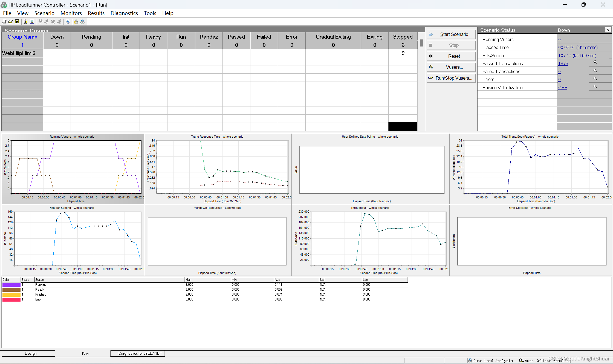Open the Failed Transactions 0 link
Image resolution: width=613 pixels, height=364 pixels.
[x=559, y=71]
